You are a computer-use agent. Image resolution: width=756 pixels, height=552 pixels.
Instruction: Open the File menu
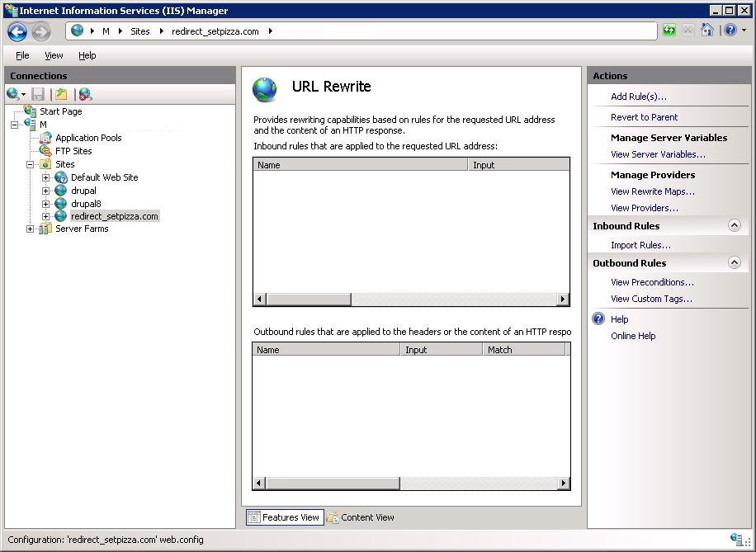(x=22, y=55)
